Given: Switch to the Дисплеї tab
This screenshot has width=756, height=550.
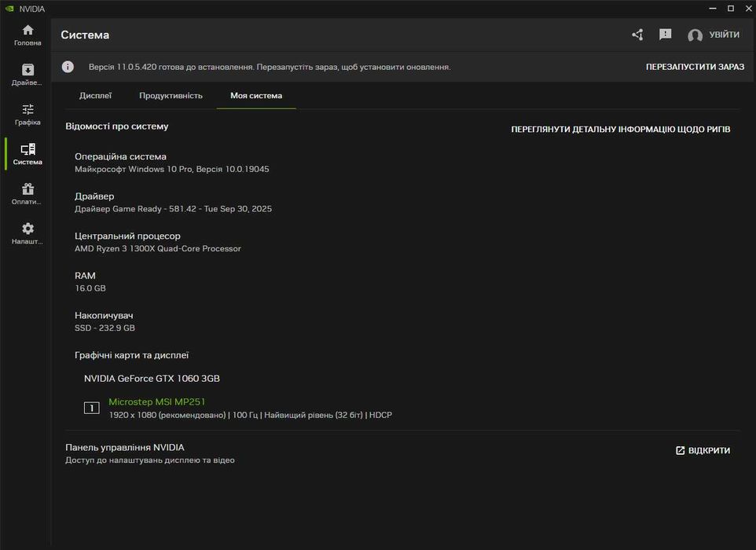Looking at the screenshot, I should click(95, 96).
